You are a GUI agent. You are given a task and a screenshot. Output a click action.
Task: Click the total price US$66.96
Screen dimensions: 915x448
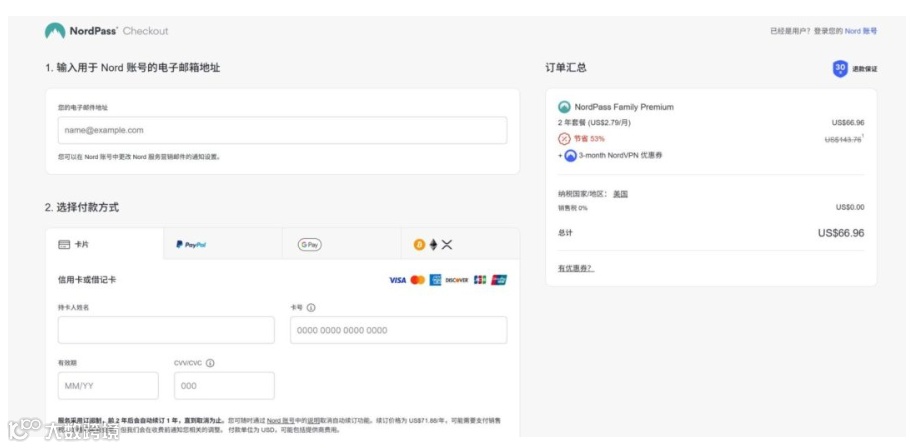[x=841, y=233]
